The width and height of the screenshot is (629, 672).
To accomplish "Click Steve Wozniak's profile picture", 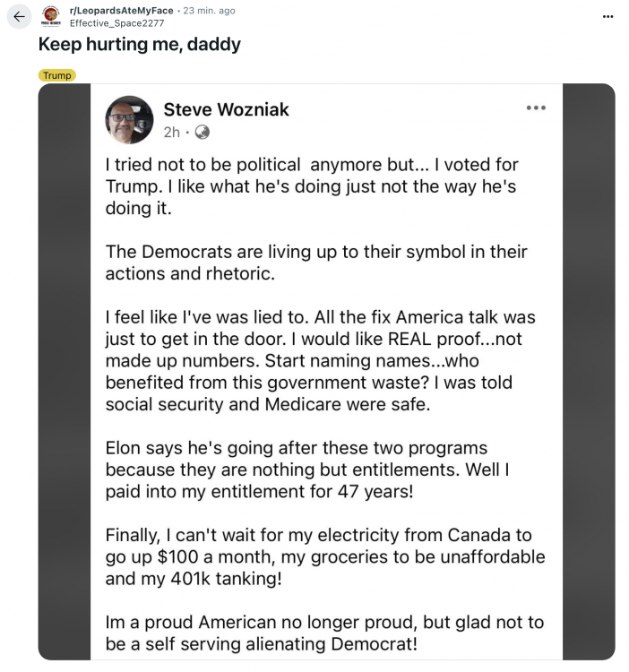I will coord(129,120).
